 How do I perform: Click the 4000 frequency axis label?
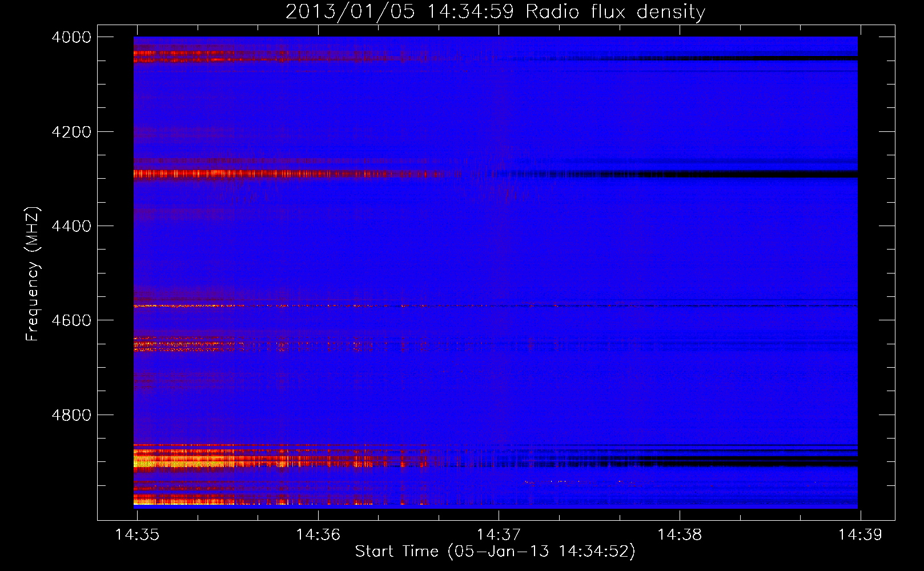pyautogui.click(x=71, y=37)
